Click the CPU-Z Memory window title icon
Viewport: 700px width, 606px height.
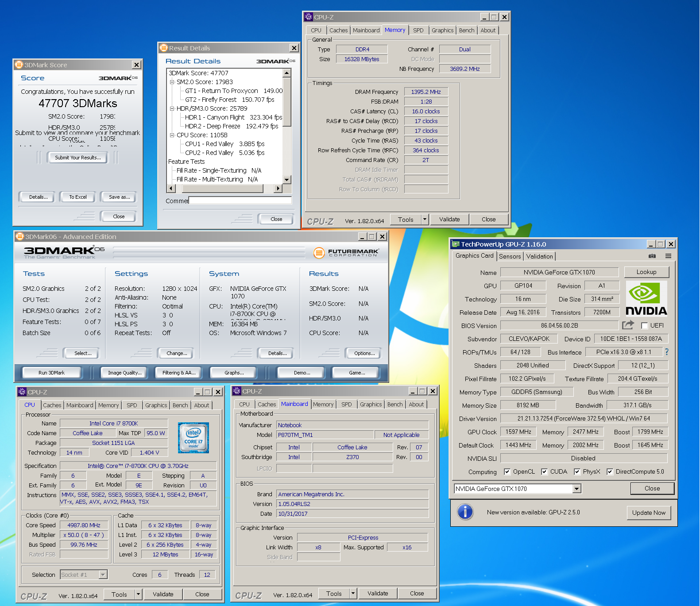(x=309, y=17)
